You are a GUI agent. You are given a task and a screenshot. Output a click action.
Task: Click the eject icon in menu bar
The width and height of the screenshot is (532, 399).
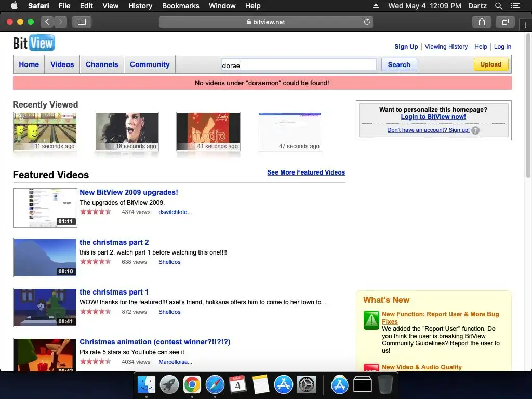click(376, 6)
